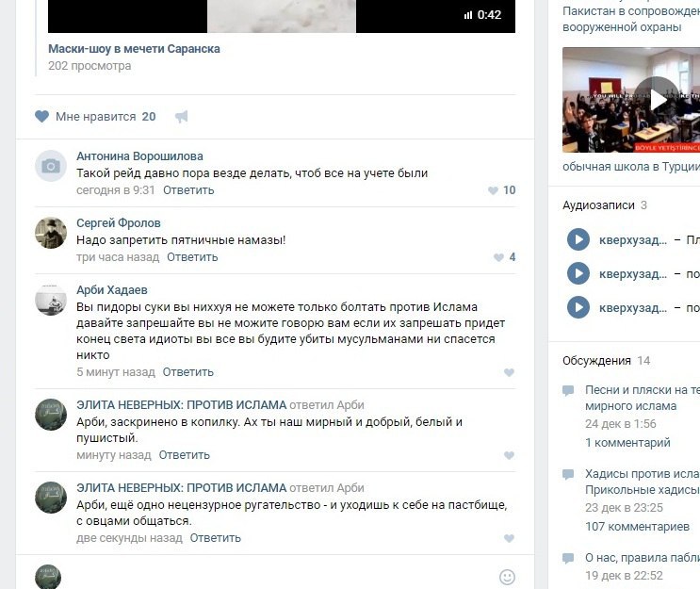The image size is (700, 589).
Task: Play the second audio track
Action: [578, 273]
